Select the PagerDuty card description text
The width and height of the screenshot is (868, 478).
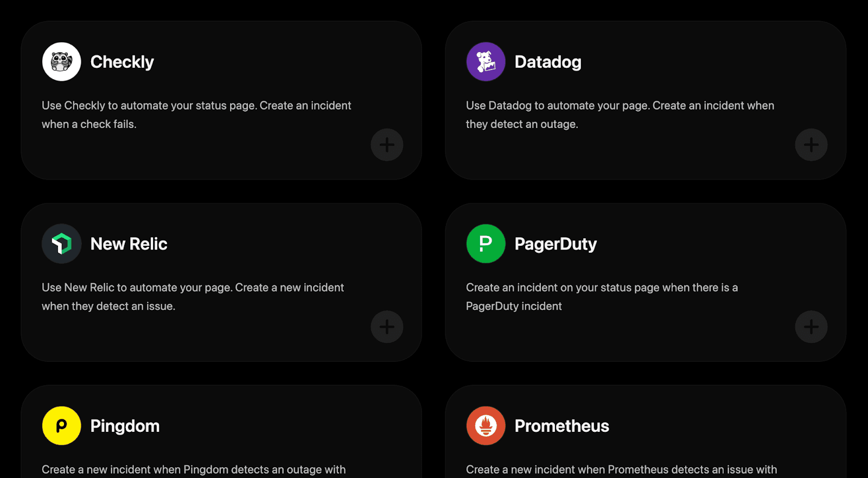(602, 297)
